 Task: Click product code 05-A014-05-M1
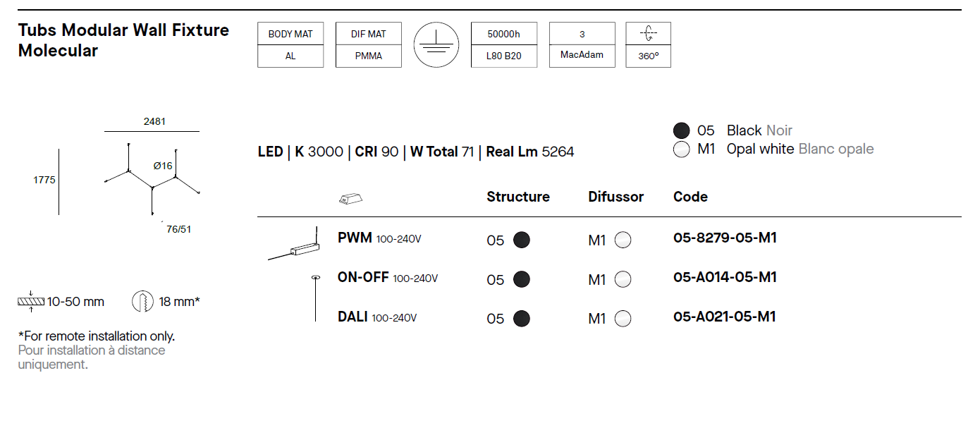pyautogui.click(x=725, y=278)
